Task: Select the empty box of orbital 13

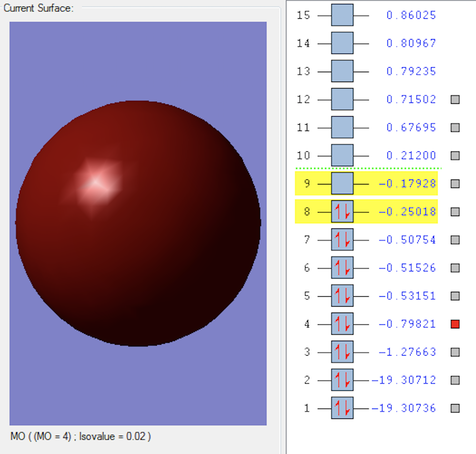Action: pyautogui.click(x=342, y=71)
